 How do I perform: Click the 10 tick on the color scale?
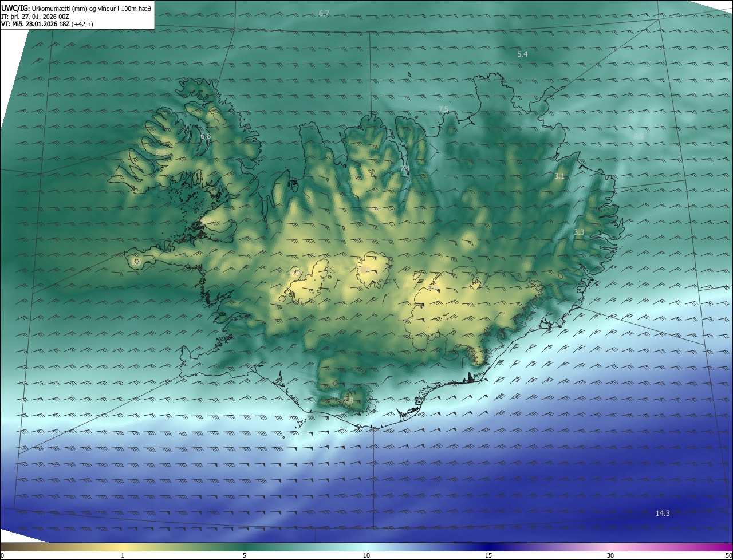tap(366, 555)
